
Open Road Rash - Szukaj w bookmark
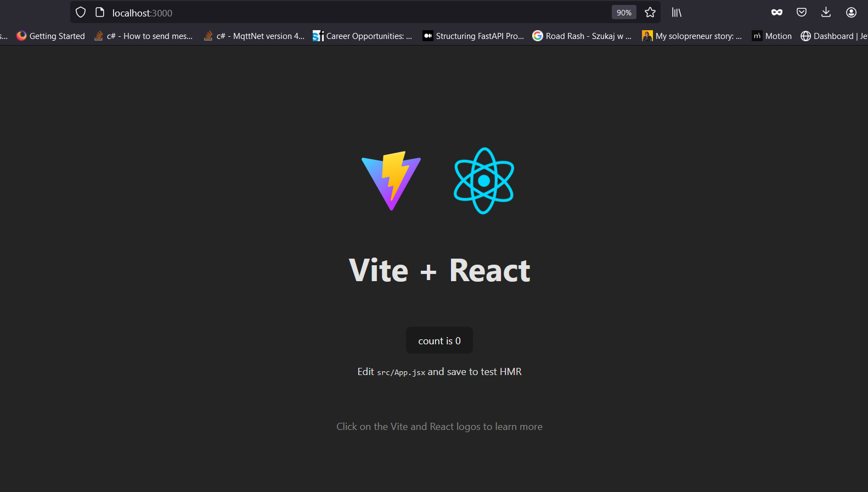[x=582, y=36]
